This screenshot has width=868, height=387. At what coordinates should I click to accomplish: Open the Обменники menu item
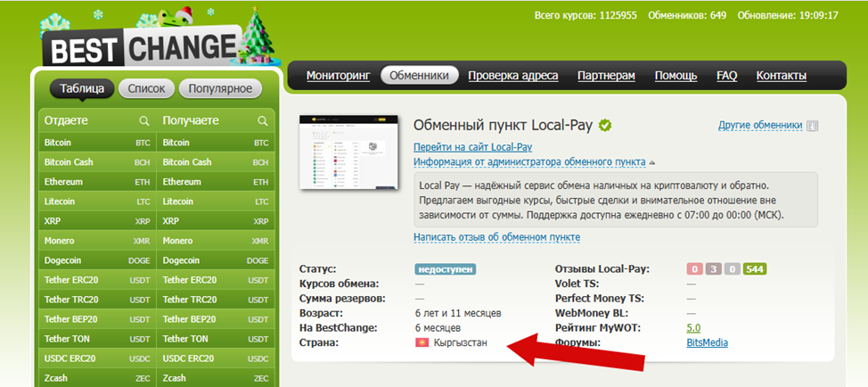tap(419, 76)
